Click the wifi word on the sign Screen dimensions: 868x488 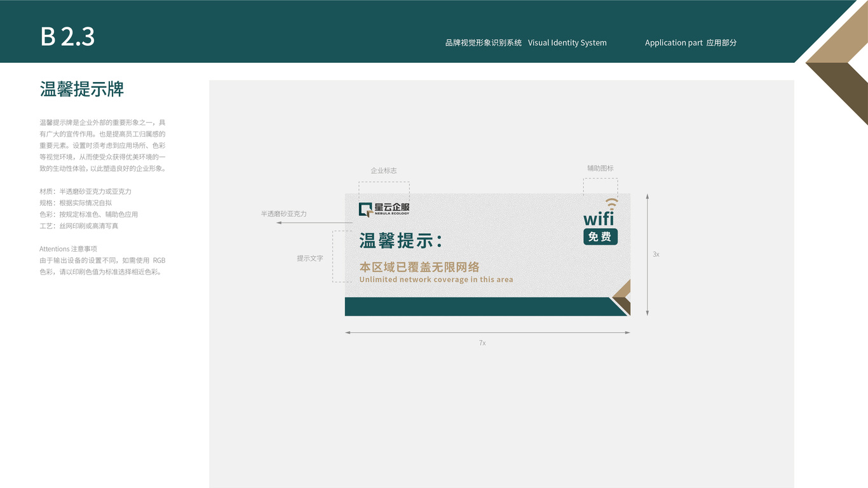pyautogui.click(x=599, y=219)
